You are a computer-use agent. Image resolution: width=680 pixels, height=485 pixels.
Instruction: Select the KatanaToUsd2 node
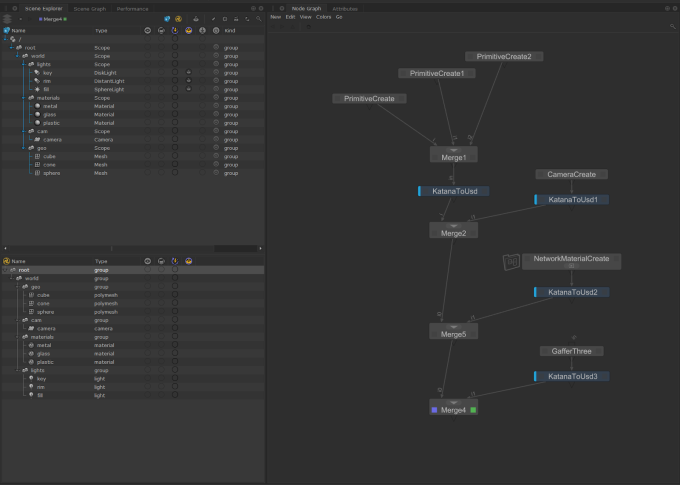[572, 292]
